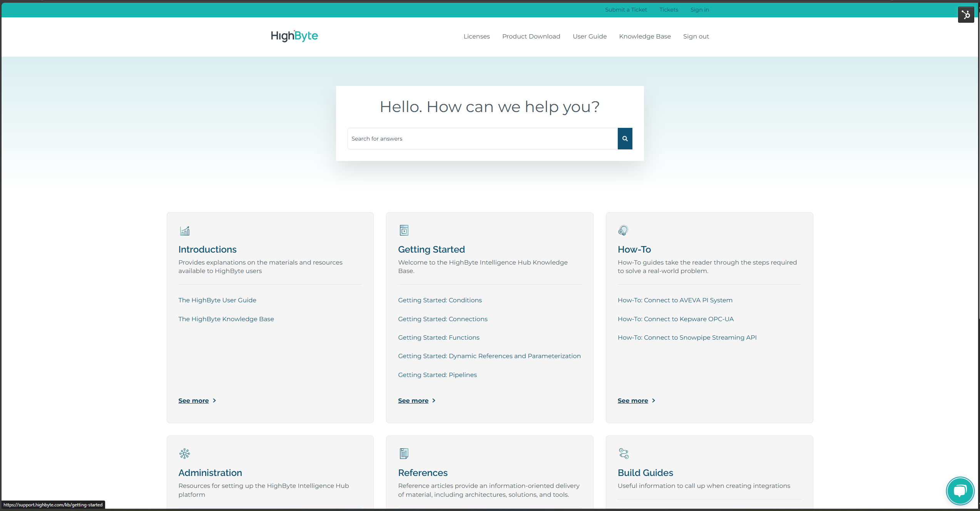This screenshot has height=511, width=980.
Task: Open the References category heading
Action: 423,473
